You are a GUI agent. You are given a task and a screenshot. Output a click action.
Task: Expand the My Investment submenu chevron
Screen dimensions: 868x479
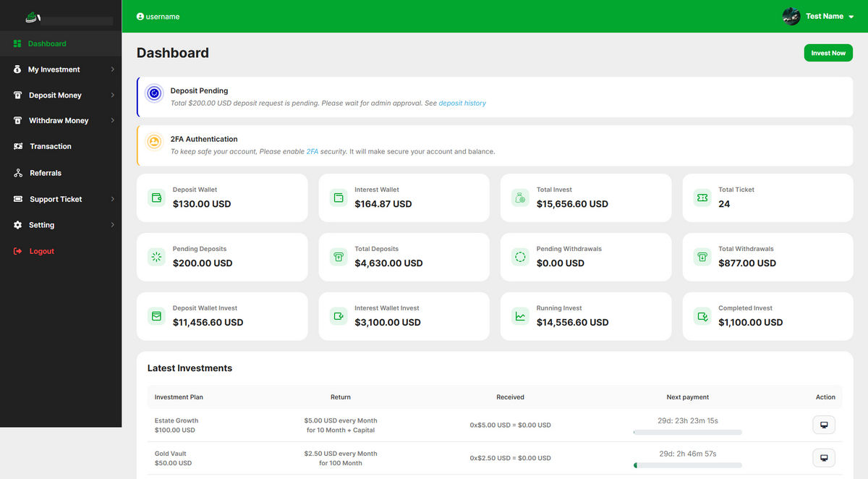click(x=113, y=69)
